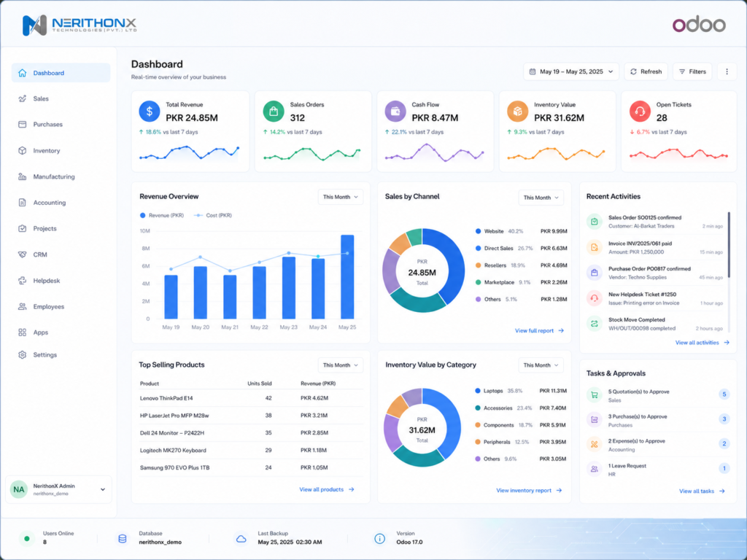This screenshot has width=747, height=560.
Task: Click the Helpdesk Ticket #1250 activity icon
Action: (x=594, y=298)
